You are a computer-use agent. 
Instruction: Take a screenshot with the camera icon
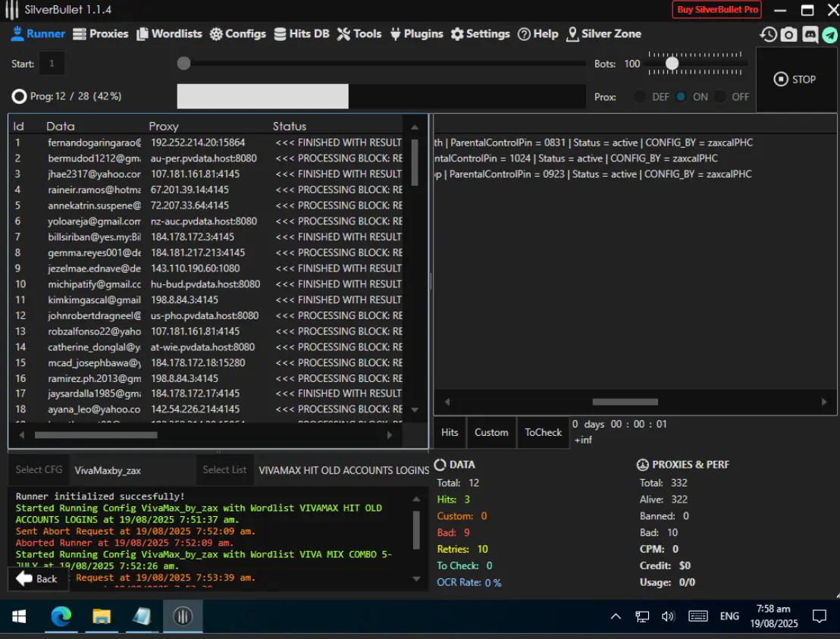coord(788,34)
